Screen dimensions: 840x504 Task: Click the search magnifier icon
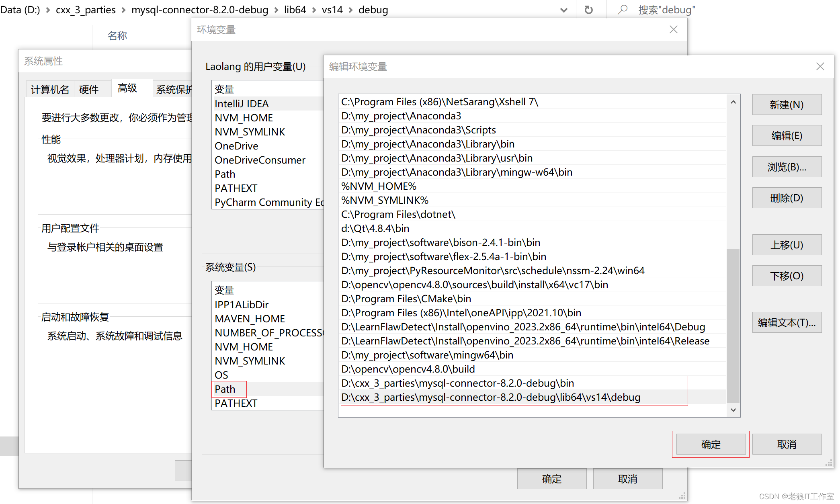tap(623, 10)
